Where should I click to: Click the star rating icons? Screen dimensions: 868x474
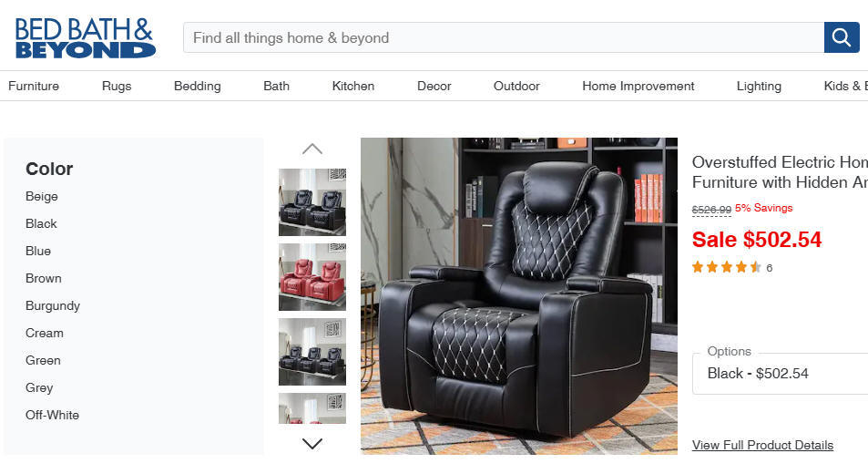tap(726, 267)
